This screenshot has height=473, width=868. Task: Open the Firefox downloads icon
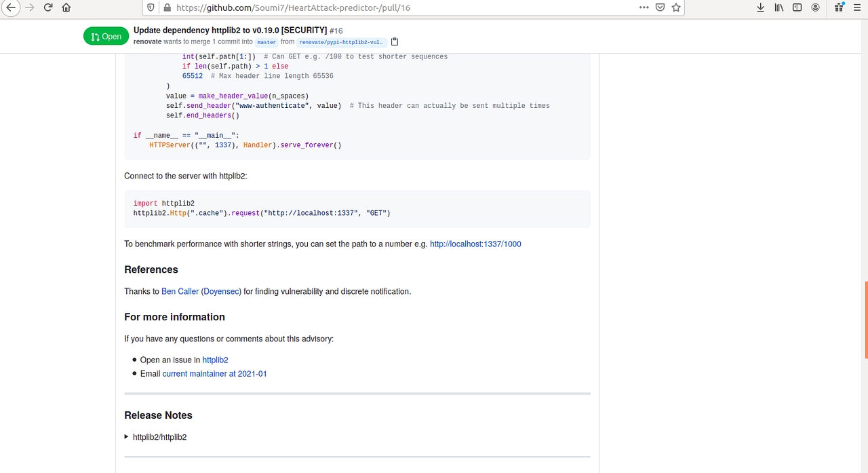(760, 7)
